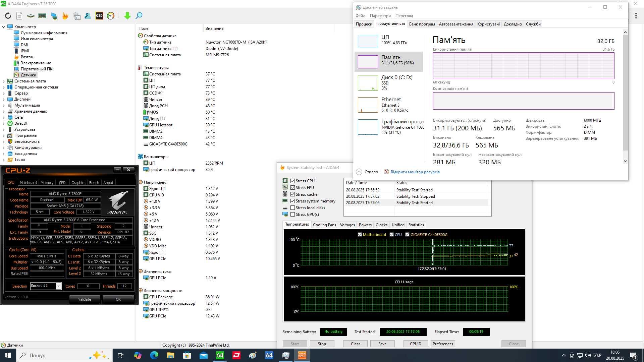Screen dimensions: 644x362
Task: Expand the Операционная система tree node
Action: click(4, 87)
